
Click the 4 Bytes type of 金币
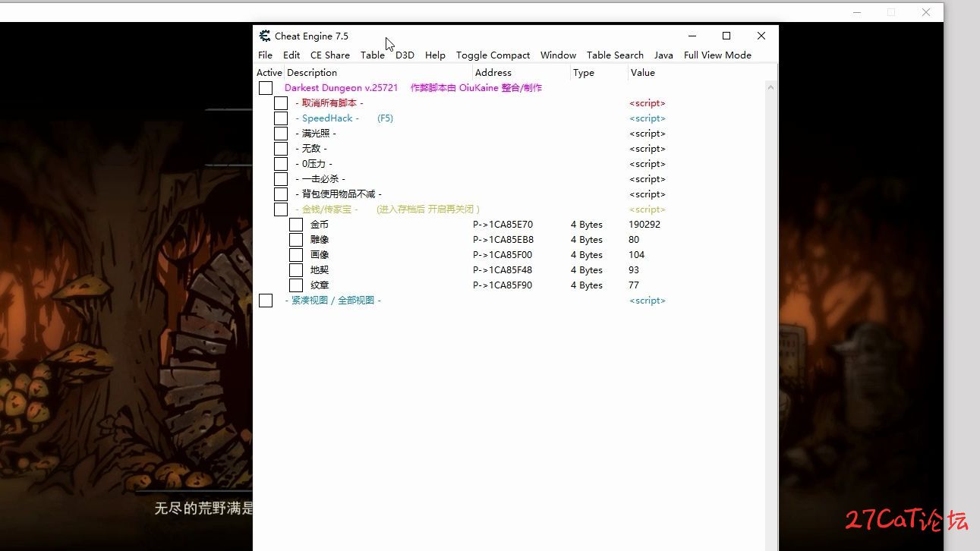pyautogui.click(x=587, y=225)
